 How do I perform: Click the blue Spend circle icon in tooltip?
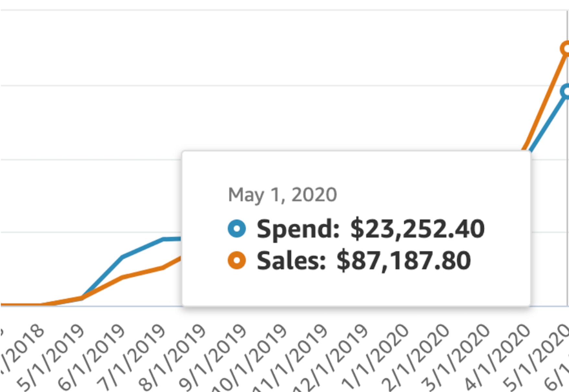237,228
